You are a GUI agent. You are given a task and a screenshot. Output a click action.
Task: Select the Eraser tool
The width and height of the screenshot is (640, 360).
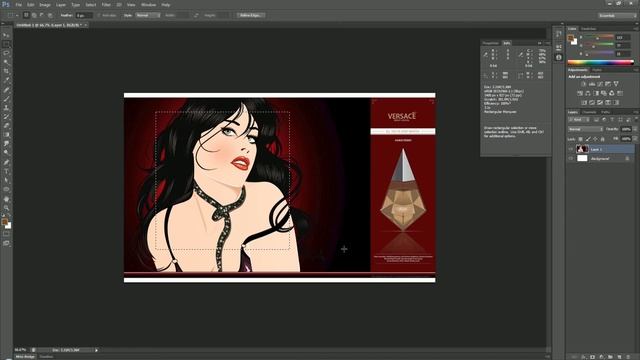pyautogui.click(x=6, y=126)
